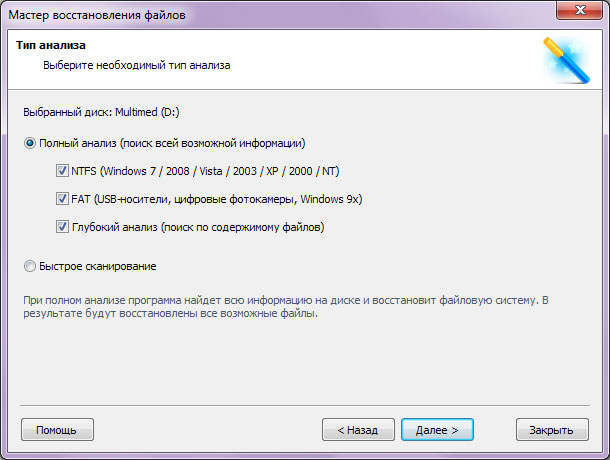This screenshot has height=460, width=610.
Task: Uncheck the FAT checkbox
Action: coord(62,199)
